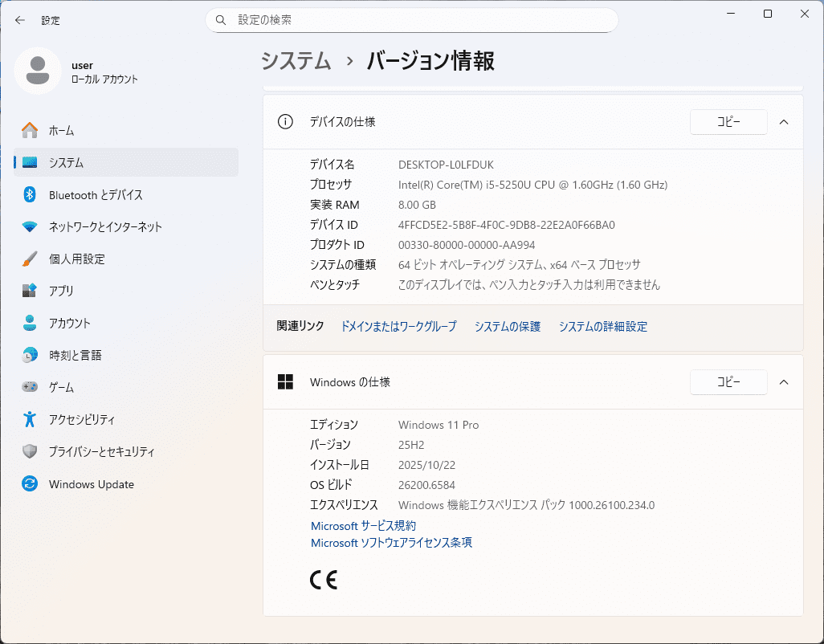Select 実装 RAM value 8.00 GB
The width and height of the screenshot is (824, 644).
tap(418, 205)
